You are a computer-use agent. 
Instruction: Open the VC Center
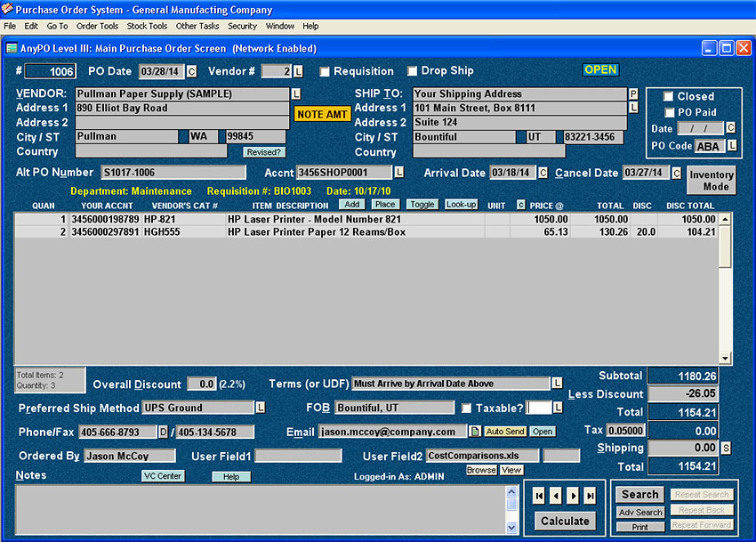point(163,476)
